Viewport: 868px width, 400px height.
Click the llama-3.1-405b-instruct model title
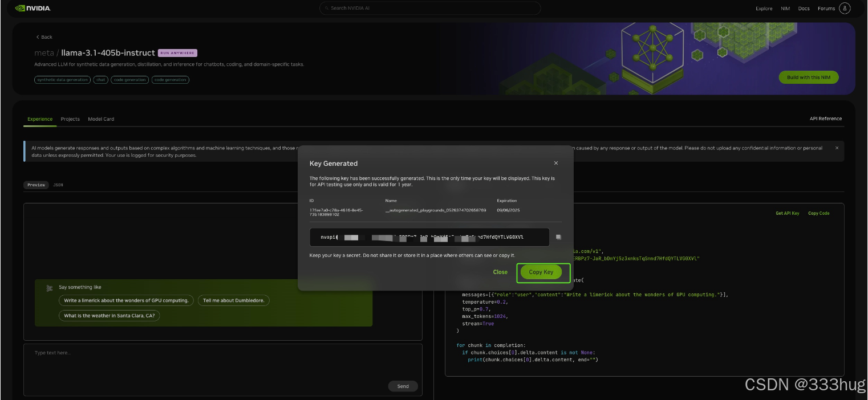pos(108,53)
